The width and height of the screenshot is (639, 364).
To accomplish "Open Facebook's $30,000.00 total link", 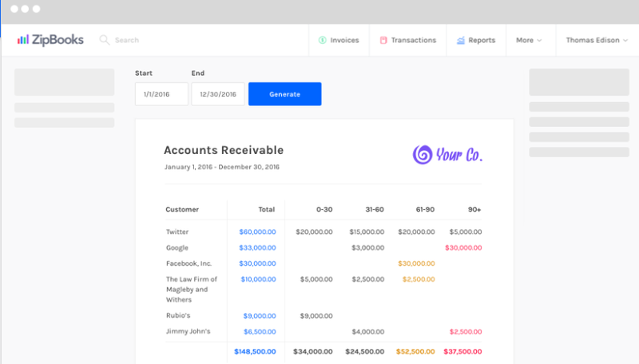I will coord(257,263).
